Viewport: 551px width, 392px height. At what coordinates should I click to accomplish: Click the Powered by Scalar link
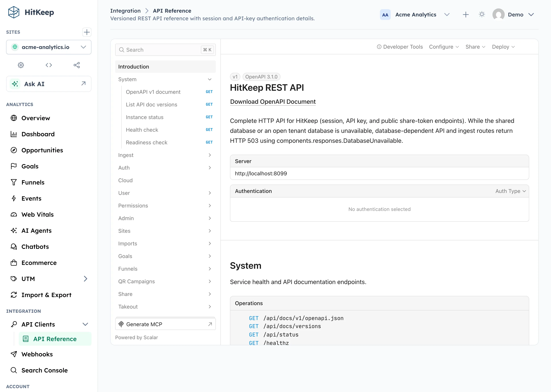[137, 337]
